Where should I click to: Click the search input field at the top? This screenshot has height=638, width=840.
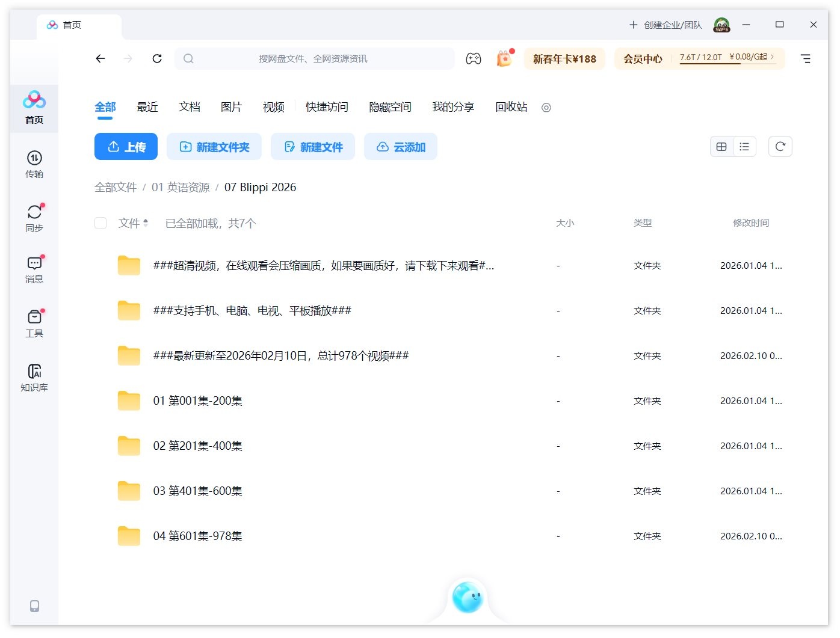(313, 58)
